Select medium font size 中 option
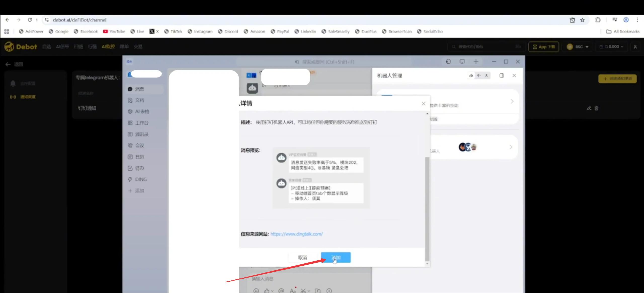Screen dimensions: 644x293 [x=479, y=75]
